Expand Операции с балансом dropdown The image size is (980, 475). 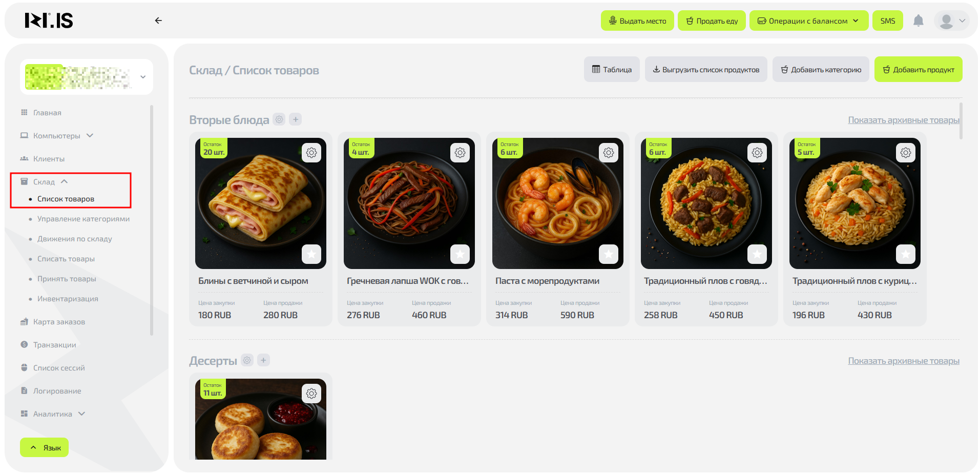pyautogui.click(x=809, y=21)
